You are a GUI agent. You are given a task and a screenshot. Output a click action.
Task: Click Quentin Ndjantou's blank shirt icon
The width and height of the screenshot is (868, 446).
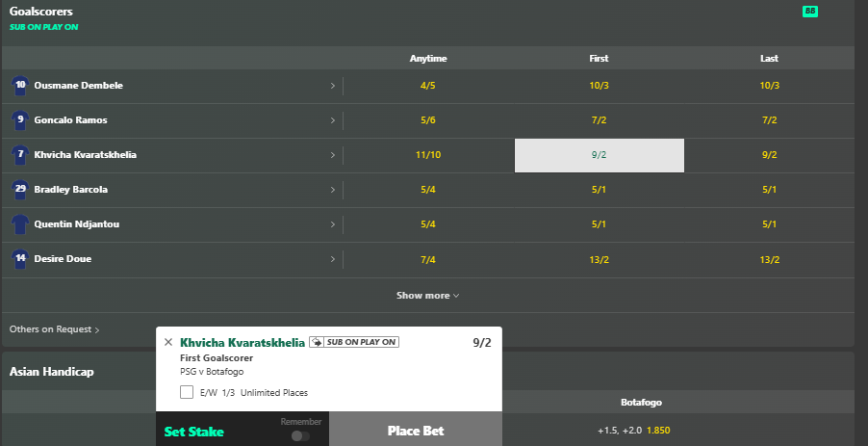point(20,224)
